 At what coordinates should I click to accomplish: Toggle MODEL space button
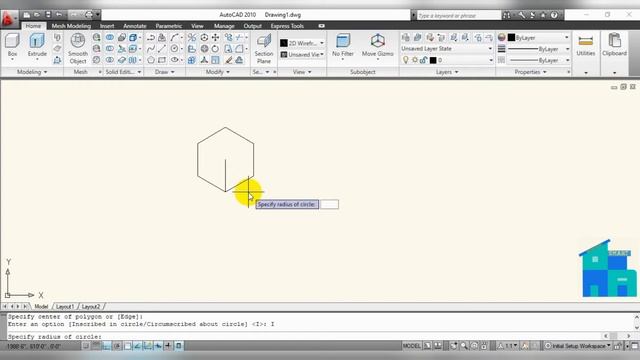[x=411, y=346]
